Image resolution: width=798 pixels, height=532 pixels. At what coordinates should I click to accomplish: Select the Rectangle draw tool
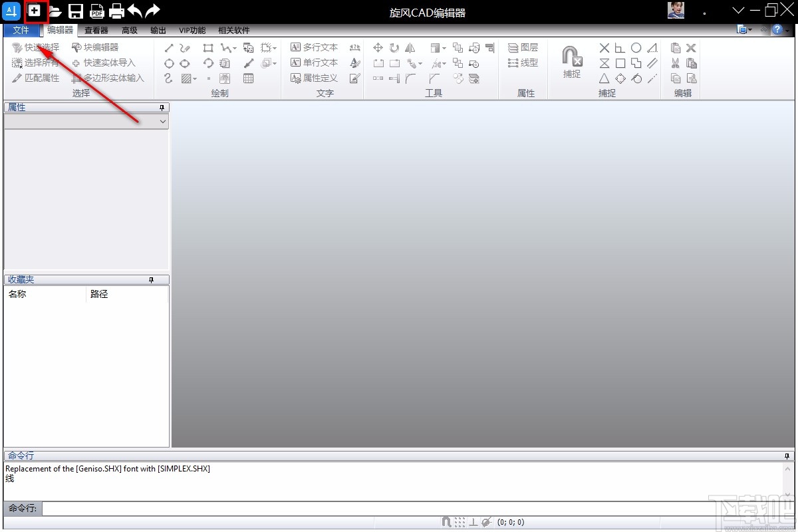coord(208,48)
